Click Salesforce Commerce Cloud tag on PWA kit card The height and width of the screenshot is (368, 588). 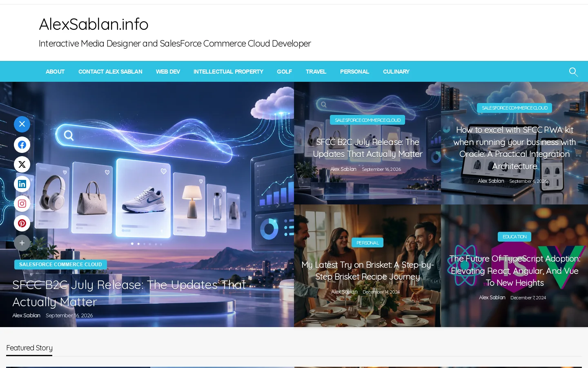click(514, 108)
